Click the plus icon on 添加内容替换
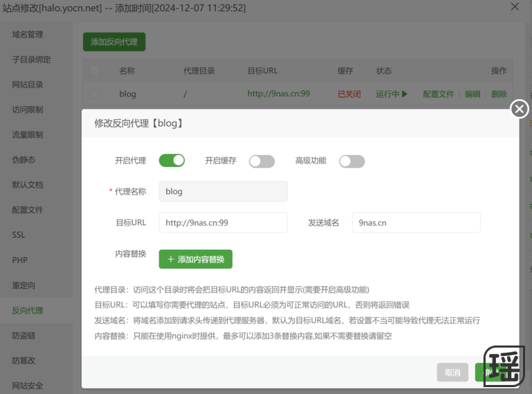Viewport: 532px width, 394px height. [x=170, y=259]
